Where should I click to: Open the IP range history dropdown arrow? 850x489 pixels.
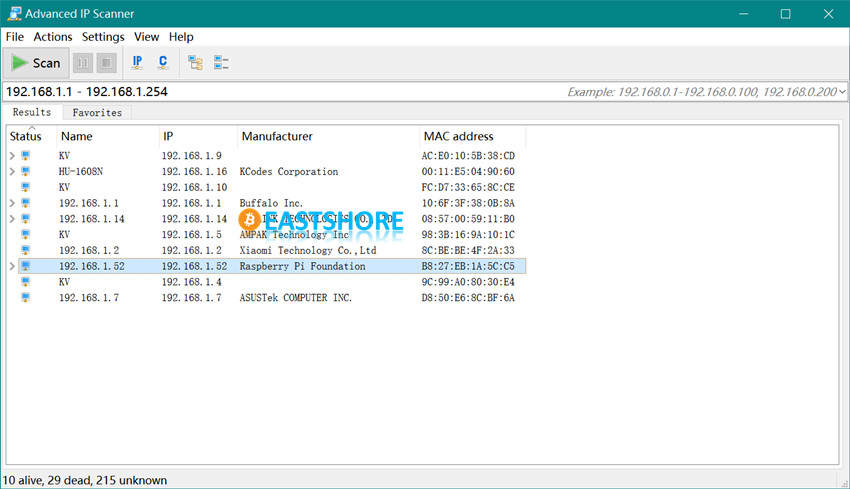point(842,92)
